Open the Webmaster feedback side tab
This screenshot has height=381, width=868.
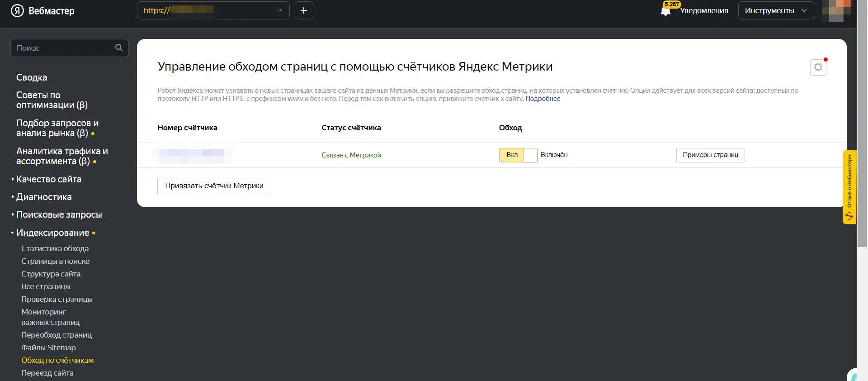(849, 187)
